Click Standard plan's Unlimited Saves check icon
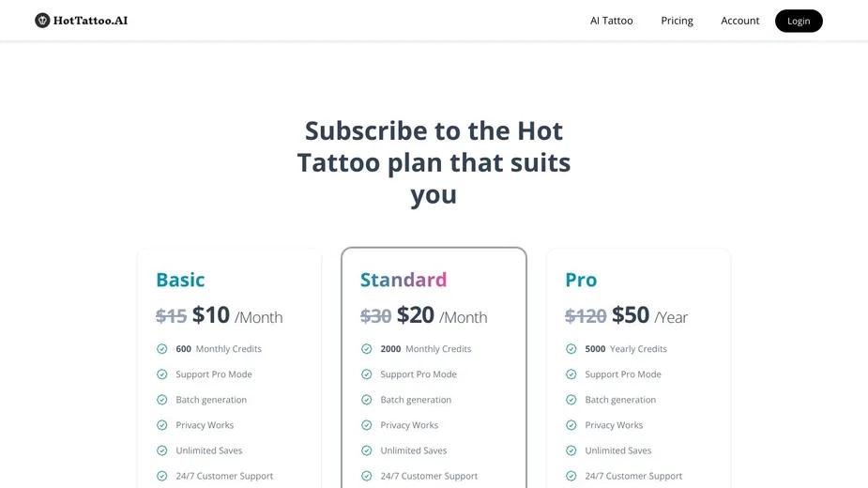Image resolution: width=868 pixels, height=488 pixels. pos(367,450)
